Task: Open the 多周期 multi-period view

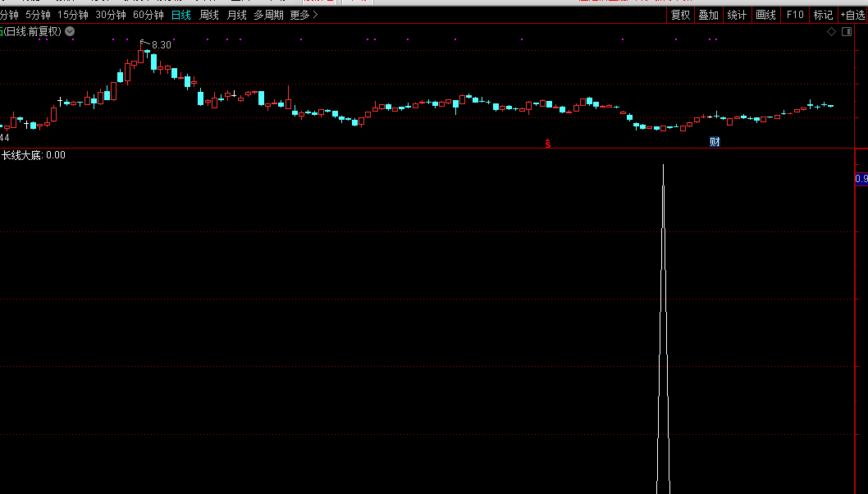Action: point(268,15)
